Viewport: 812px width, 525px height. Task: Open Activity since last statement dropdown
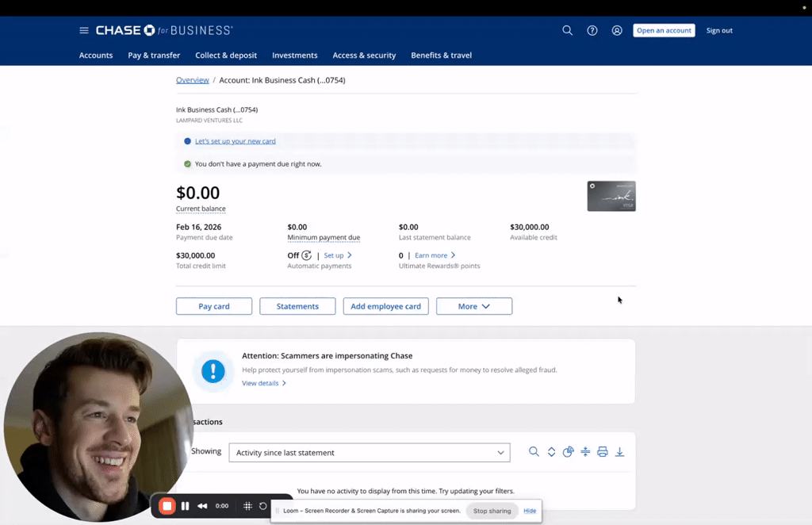[x=370, y=453]
